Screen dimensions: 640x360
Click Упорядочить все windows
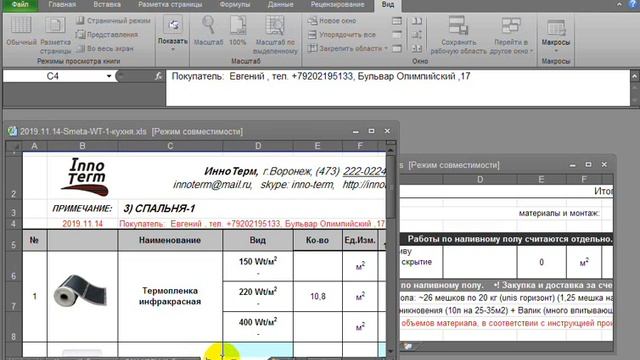click(342, 35)
